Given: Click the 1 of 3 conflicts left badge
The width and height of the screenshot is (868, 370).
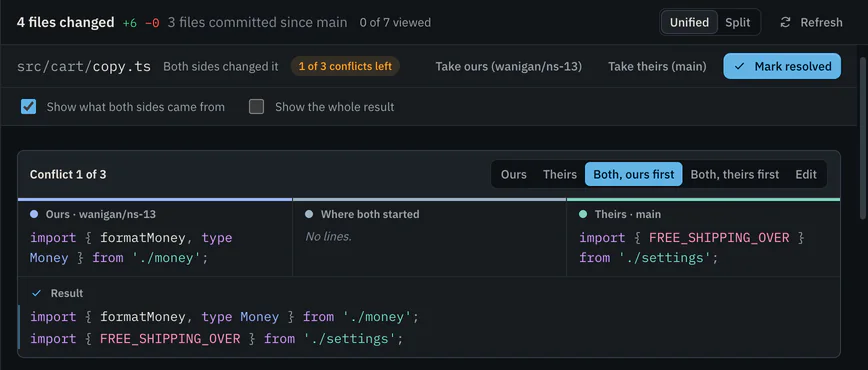Looking at the screenshot, I should tap(345, 66).
